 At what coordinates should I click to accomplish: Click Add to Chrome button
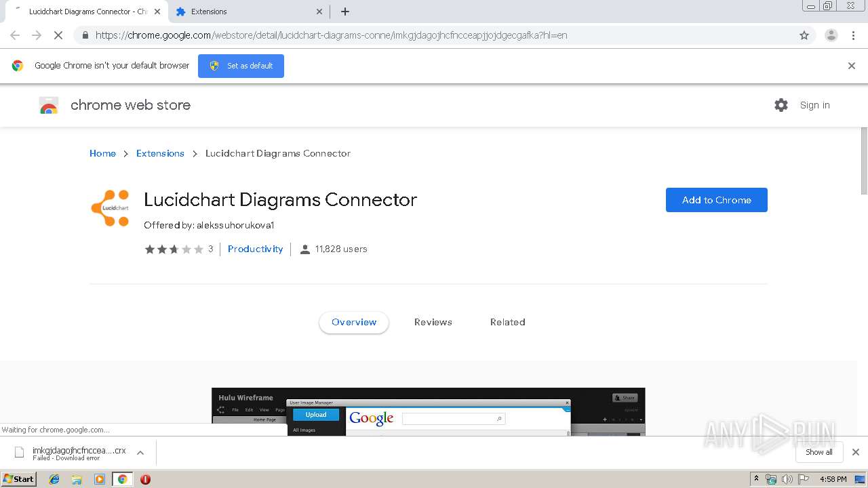click(716, 200)
